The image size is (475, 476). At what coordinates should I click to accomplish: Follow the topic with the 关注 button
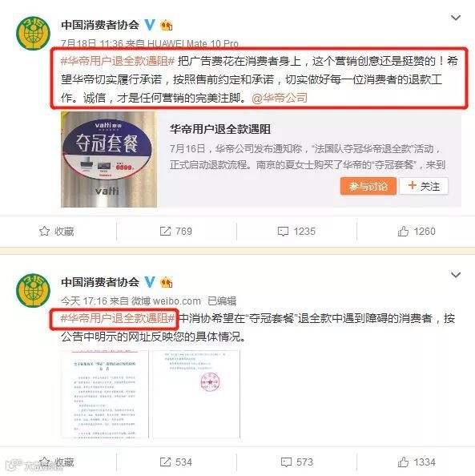(424, 186)
